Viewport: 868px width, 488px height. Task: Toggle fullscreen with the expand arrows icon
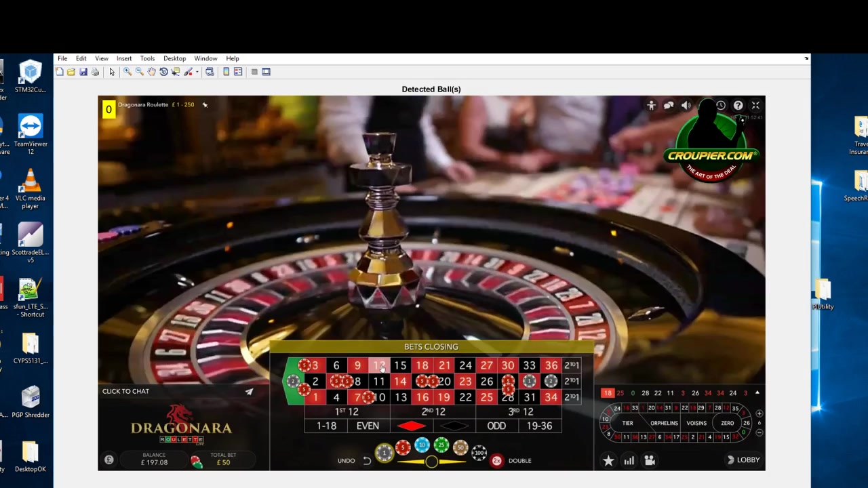[755, 105]
